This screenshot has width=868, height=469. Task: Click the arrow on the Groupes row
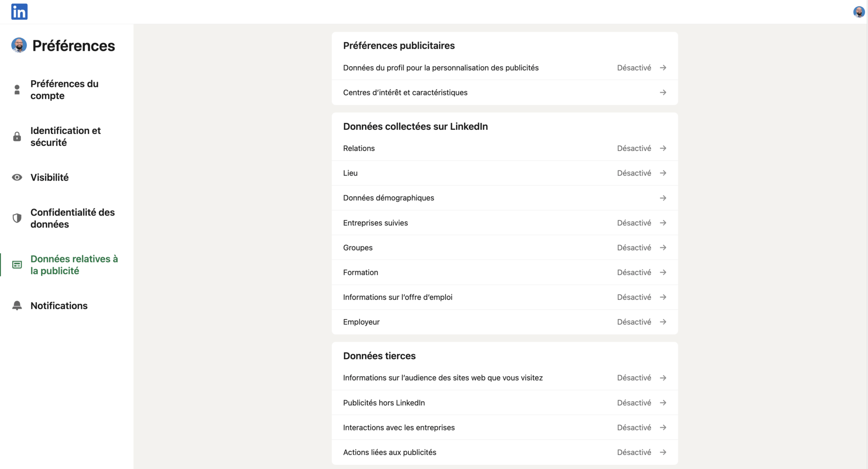(x=663, y=248)
